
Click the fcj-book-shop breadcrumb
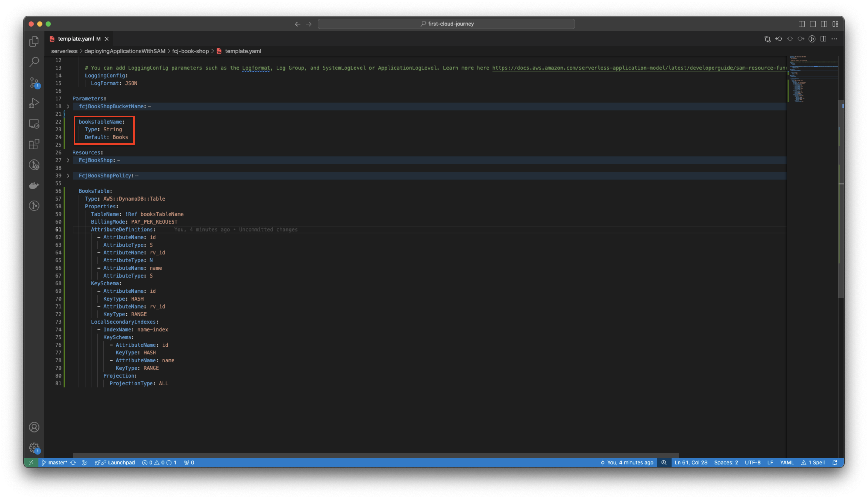point(190,51)
